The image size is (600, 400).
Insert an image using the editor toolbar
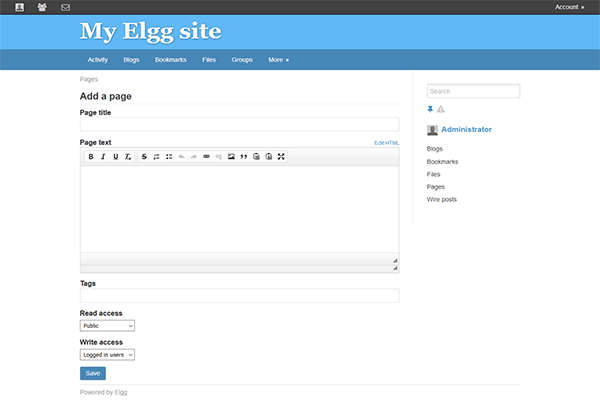(231, 157)
